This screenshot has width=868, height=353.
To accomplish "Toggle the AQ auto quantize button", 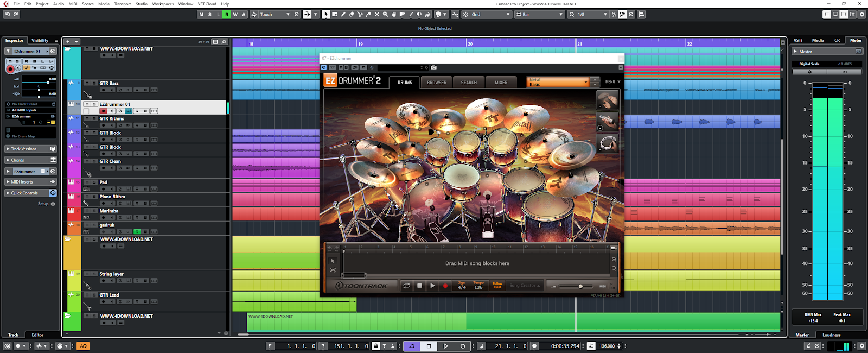I will pos(83,346).
